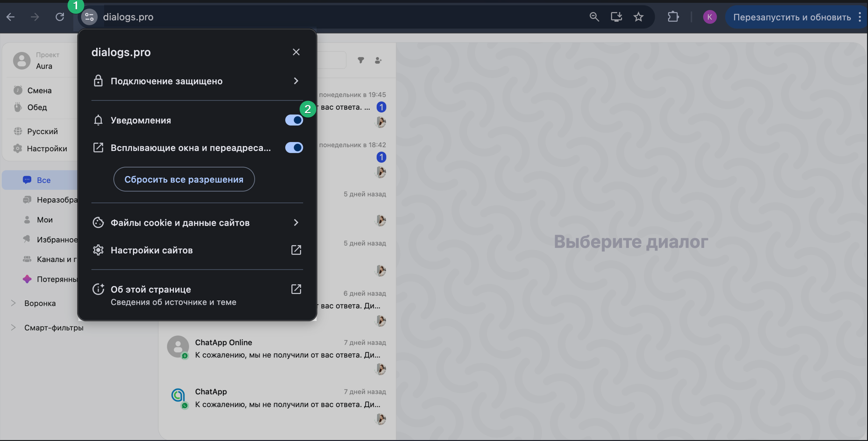The image size is (868, 441).
Task: Click the site info icon in address bar
Action: (89, 17)
